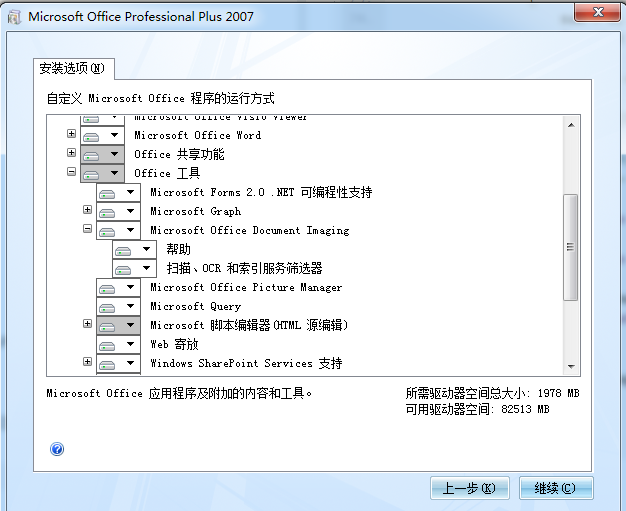Close the Office setup window

598,12
